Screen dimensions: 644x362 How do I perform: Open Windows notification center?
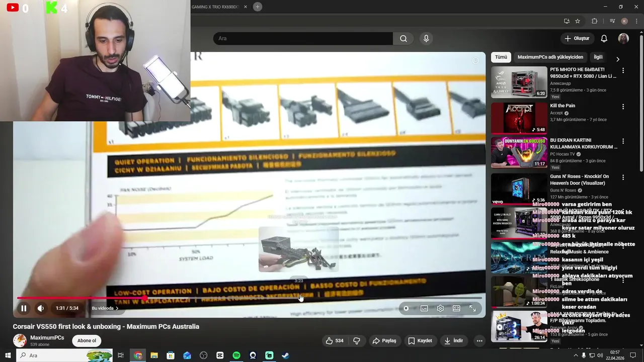pyautogui.click(x=633, y=355)
